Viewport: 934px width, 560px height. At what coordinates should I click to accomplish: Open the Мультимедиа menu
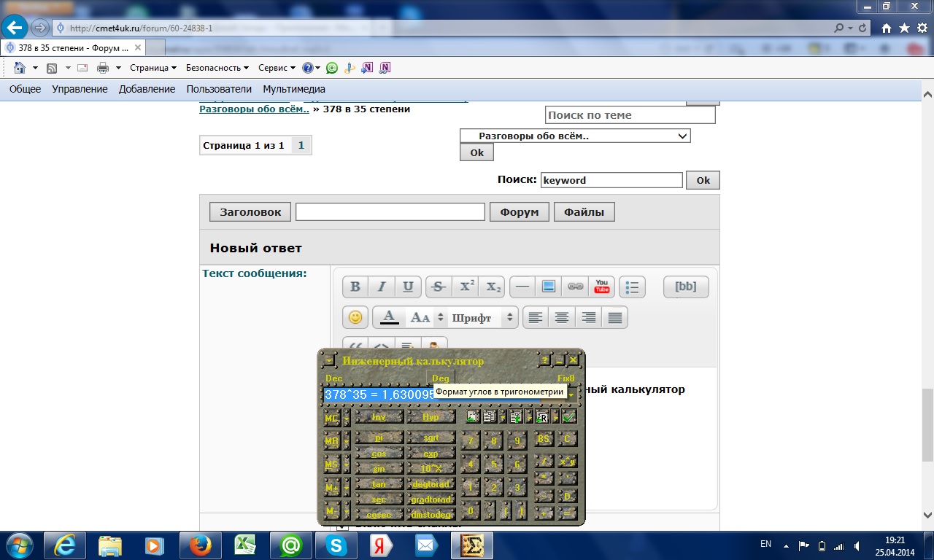[x=294, y=89]
